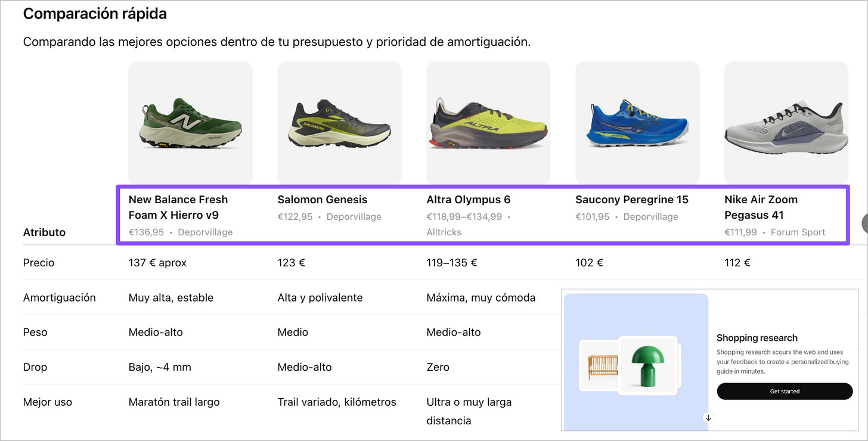Click the €111,99 Forum Sport price line
This screenshot has height=441, width=868.
click(775, 232)
